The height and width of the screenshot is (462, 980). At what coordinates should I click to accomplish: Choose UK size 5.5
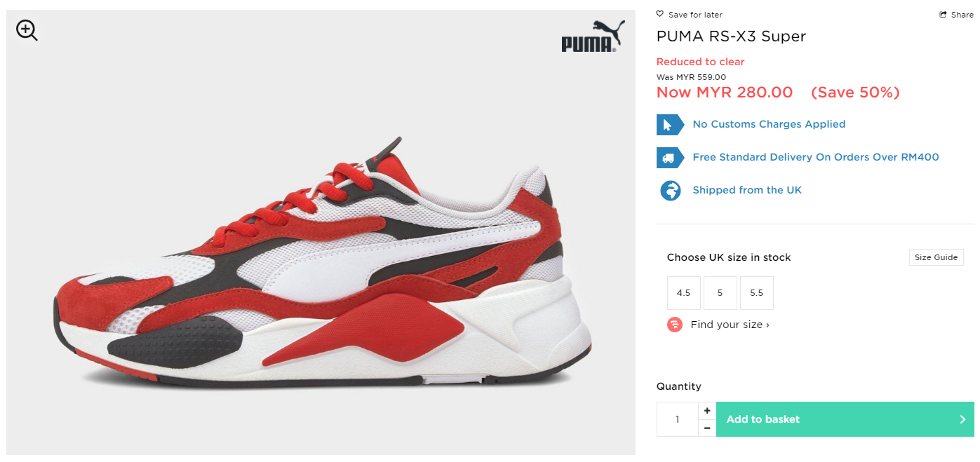(757, 293)
